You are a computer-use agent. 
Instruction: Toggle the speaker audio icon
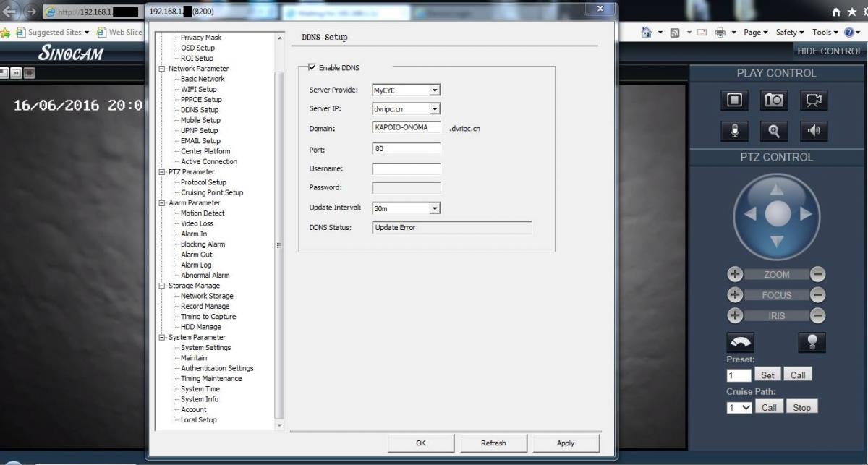click(814, 131)
